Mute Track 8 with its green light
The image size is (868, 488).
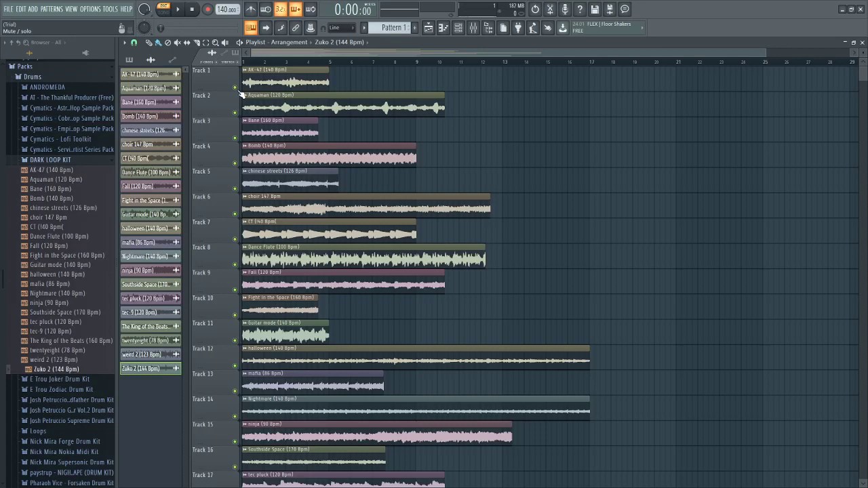[235, 264]
